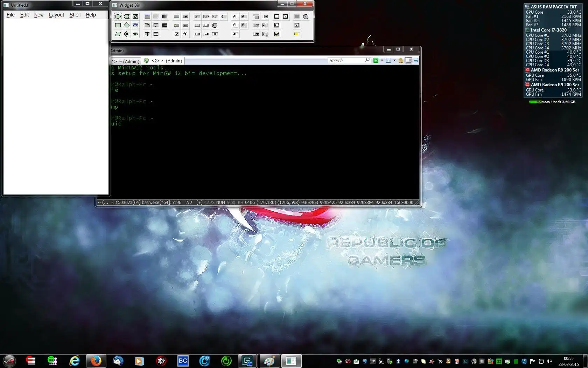Choose the Scroll widget icon
Screen dimensions: 588x368
[156, 25]
